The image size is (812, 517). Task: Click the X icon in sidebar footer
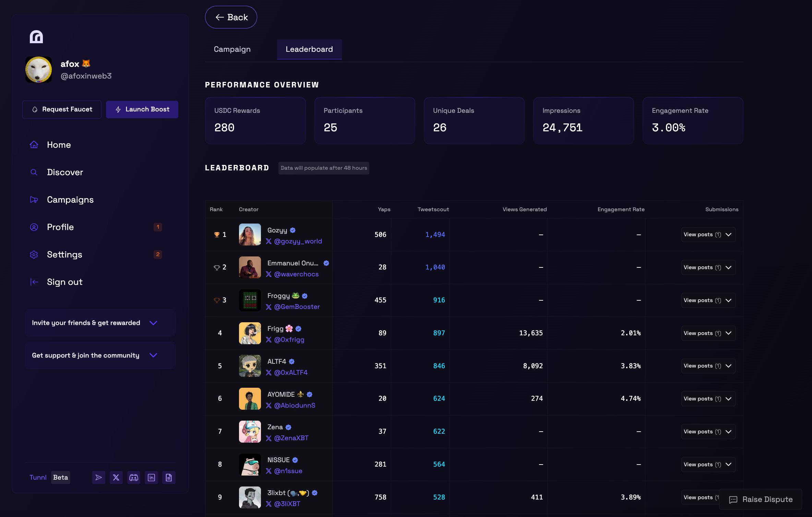116,477
